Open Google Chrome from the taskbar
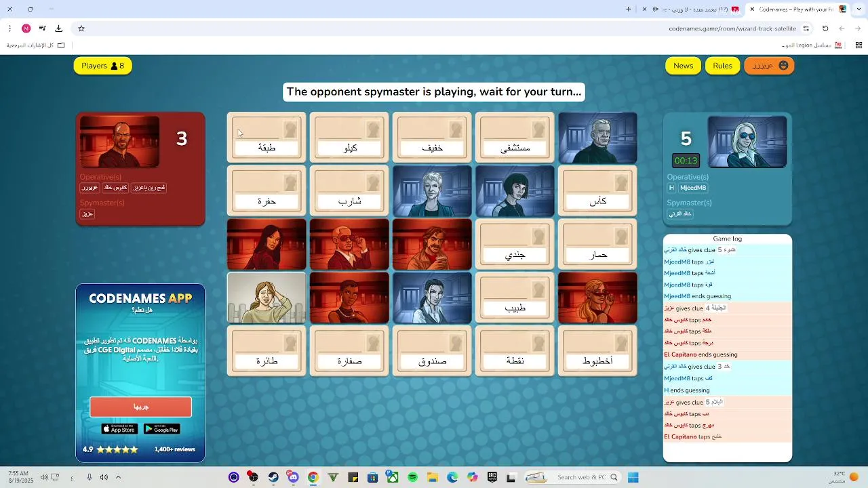This screenshot has height=488, width=868. tap(313, 477)
